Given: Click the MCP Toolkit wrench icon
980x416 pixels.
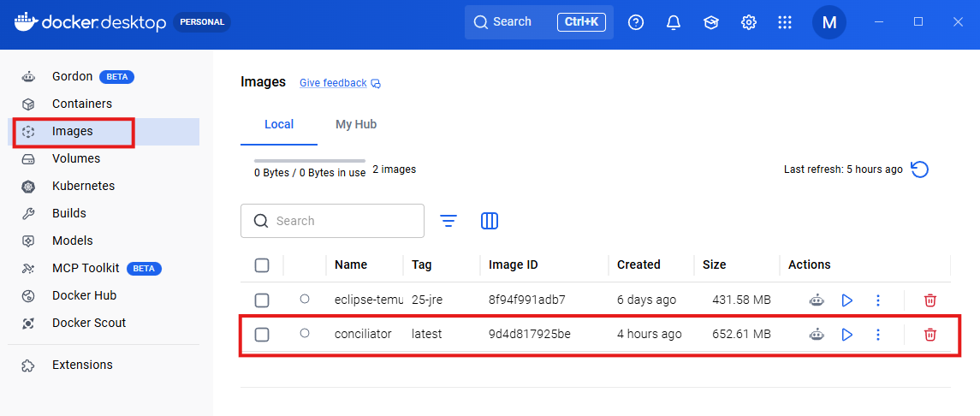Looking at the screenshot, I should (28, 269).
